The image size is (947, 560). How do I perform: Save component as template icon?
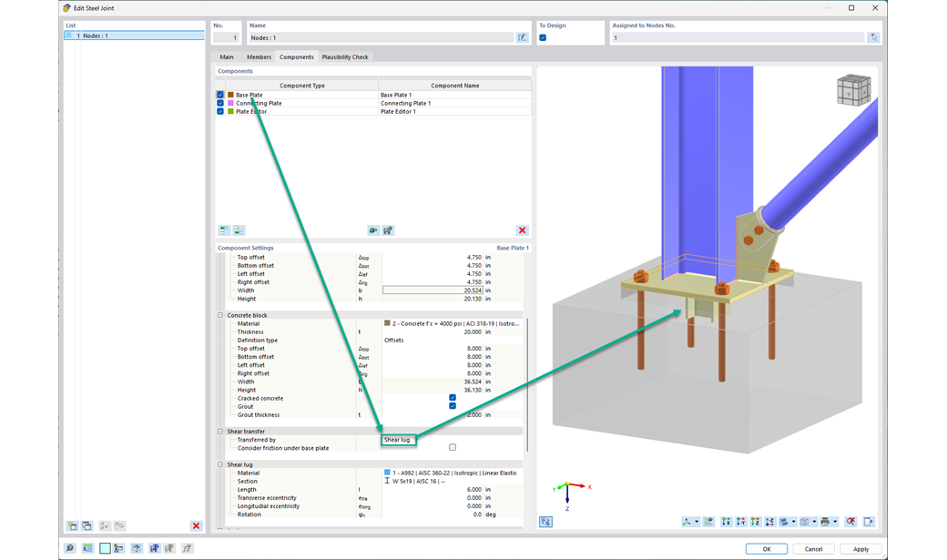pos(388,230)
